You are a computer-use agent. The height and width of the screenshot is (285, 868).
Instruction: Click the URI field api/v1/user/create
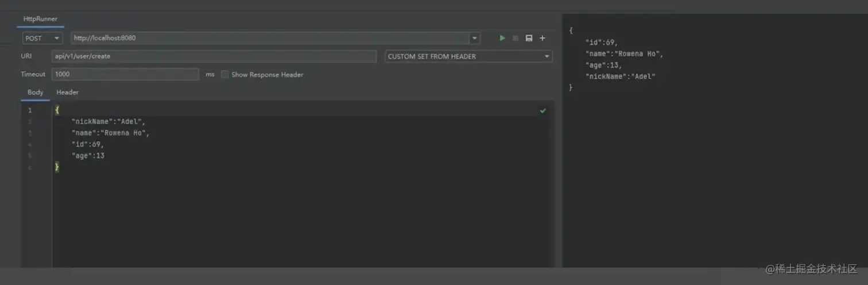(214, 56)
